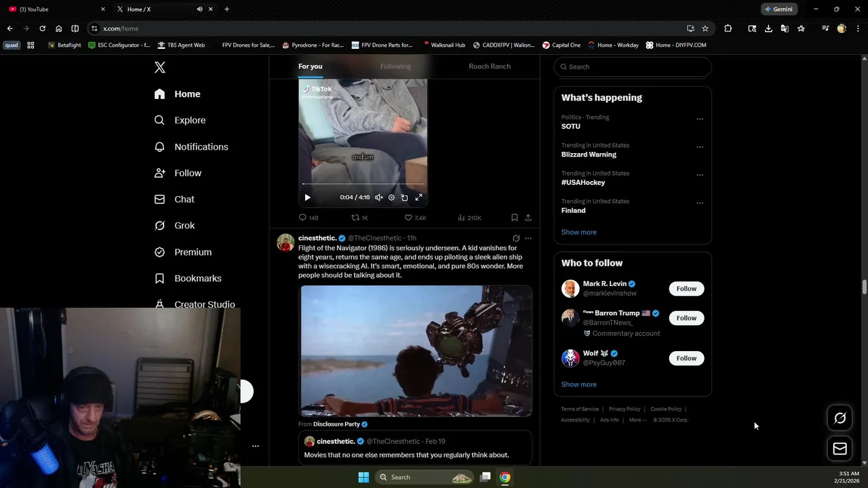Image resolution: width=868 pixels, height=488 pixels.
Task: Open Creator Studio
Action: tap(195, 304)
